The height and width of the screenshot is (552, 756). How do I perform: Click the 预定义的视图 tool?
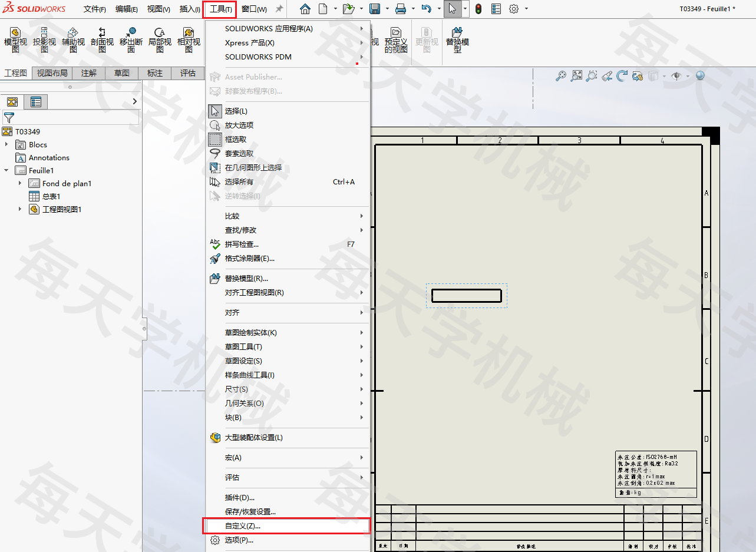[x=396, y=39]
